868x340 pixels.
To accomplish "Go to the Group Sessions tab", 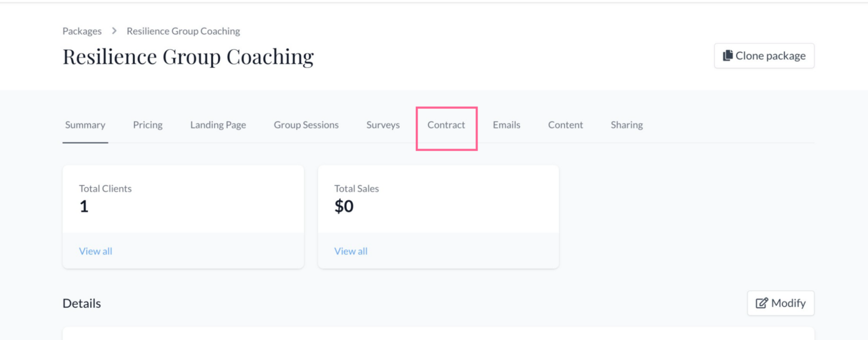I will pyautogui.click(x=306, y=125).
